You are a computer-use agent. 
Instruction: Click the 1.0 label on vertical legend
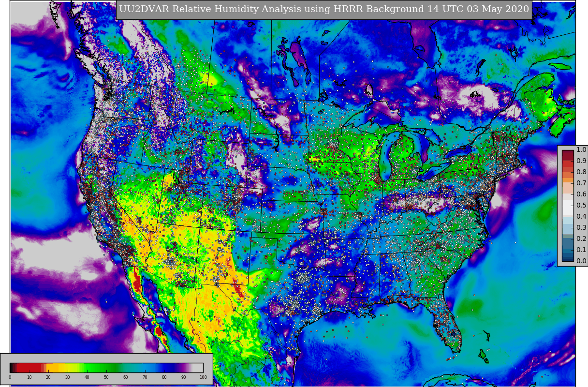pos(581,150)
